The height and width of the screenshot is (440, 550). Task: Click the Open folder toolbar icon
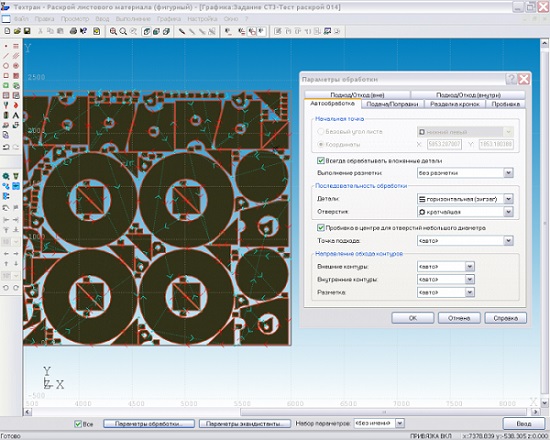click(17, 31)
